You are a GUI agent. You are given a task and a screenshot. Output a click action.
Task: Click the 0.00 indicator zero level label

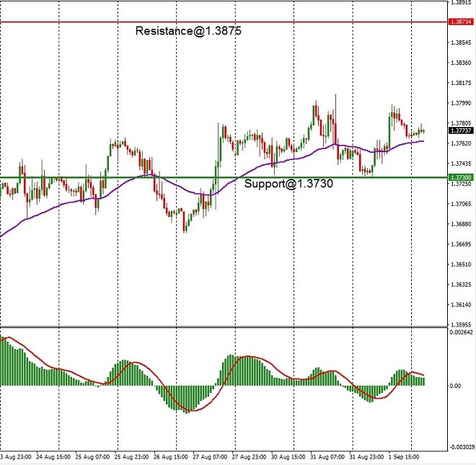click(455, 386)
